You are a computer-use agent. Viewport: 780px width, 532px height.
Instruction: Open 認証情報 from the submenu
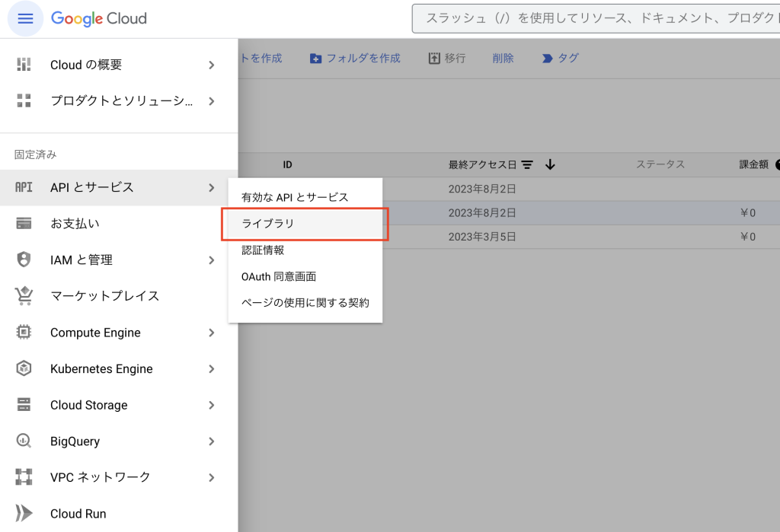(305, 250)
